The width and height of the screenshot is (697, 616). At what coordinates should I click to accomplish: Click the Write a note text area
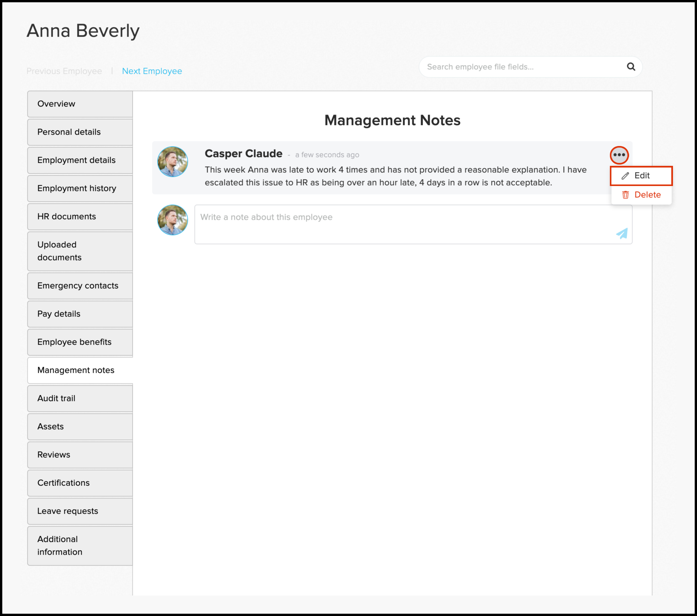coord(413,224)
